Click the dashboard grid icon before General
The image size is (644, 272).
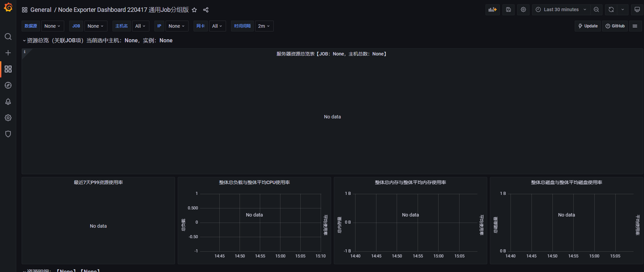point(25,10)
